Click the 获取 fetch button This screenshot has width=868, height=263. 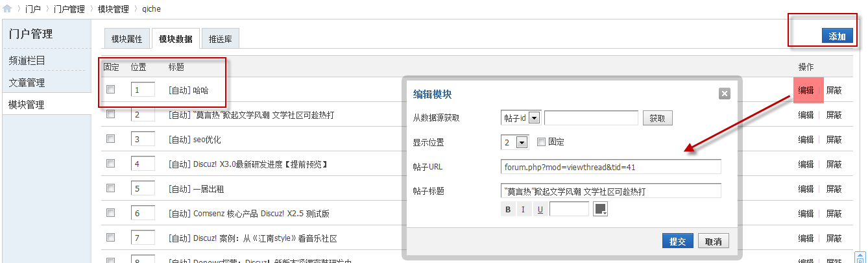point(657,118)
